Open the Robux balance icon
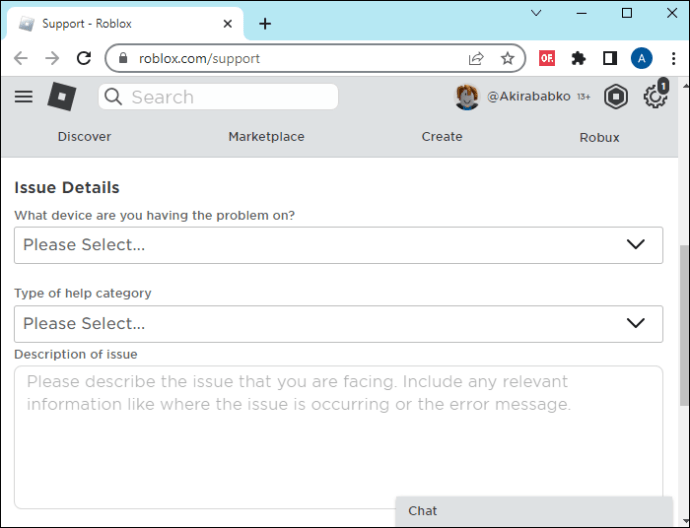This screenshot has height=528, width=690. [x=615, y=96]
